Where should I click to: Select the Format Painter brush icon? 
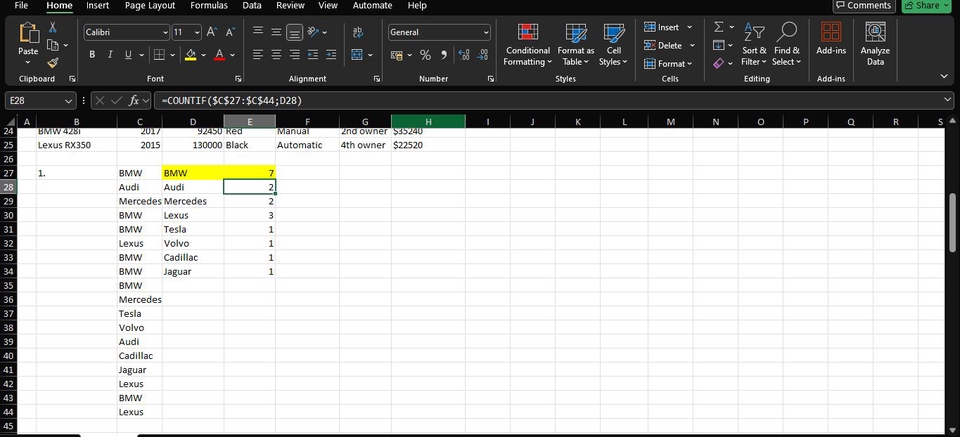coord(53,62)
